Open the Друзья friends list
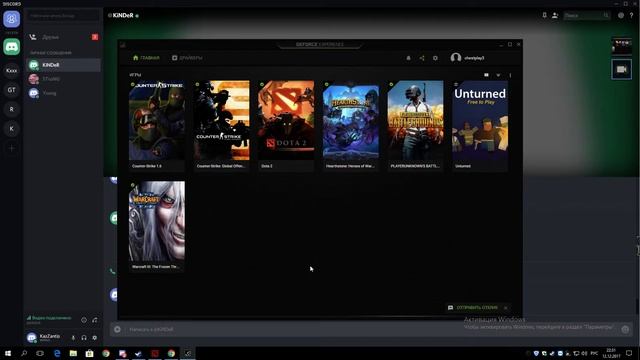640x360 pixels. (63, 37)
